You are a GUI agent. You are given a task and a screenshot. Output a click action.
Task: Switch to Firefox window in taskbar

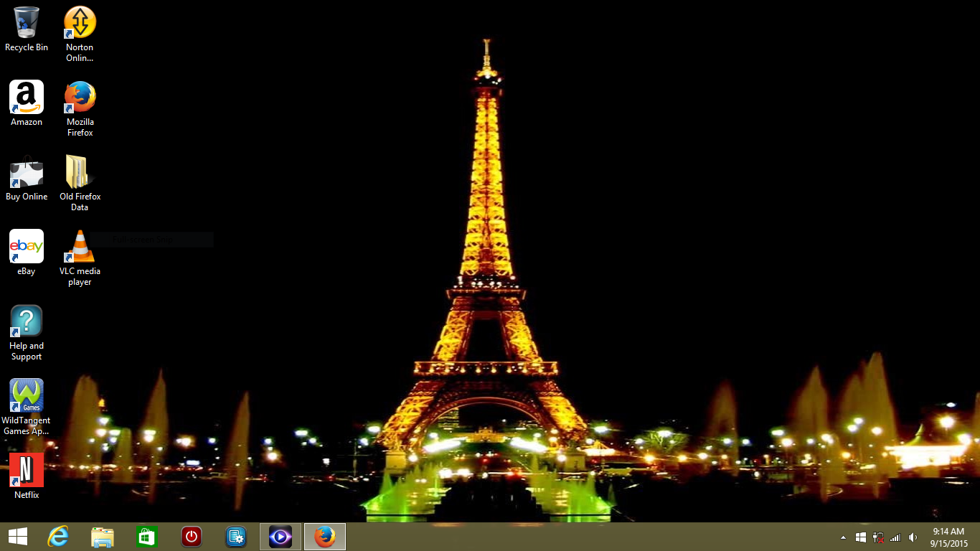pos(325,537)
